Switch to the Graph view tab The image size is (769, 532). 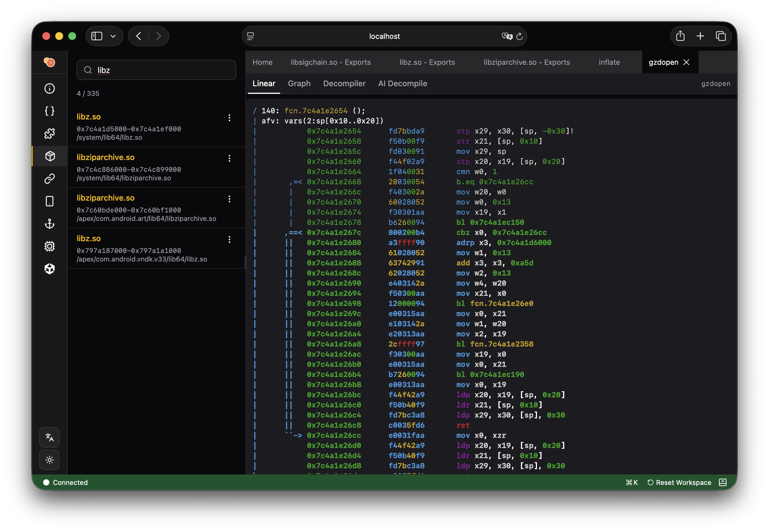(299, 83)
